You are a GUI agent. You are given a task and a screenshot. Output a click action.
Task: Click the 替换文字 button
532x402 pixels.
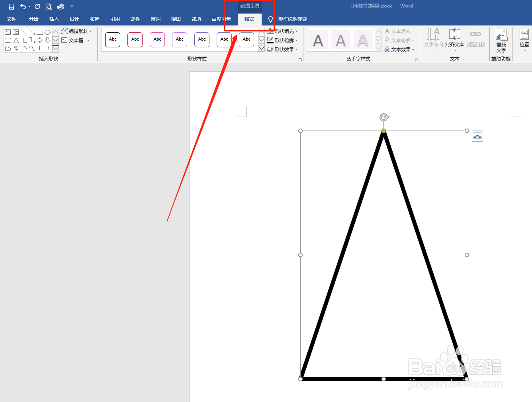501,40
